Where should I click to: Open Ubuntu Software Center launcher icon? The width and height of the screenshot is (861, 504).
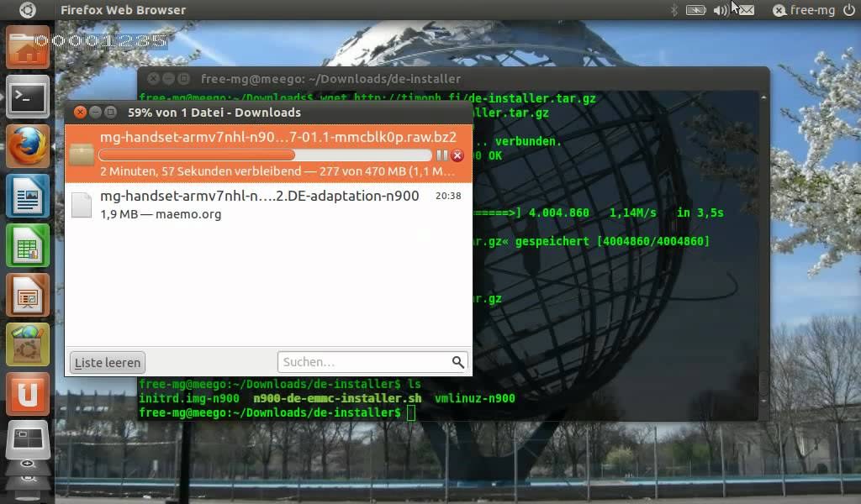point(28,344)
